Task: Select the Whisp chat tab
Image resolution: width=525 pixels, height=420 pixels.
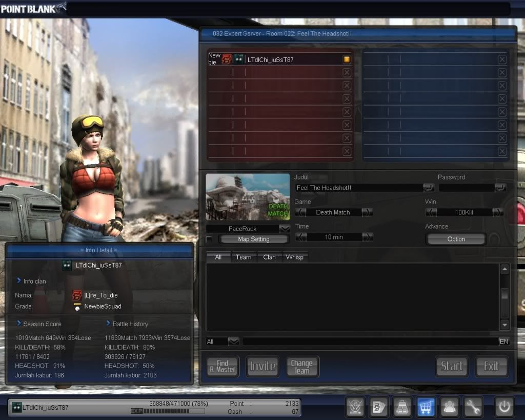Action: pos(295,257)
